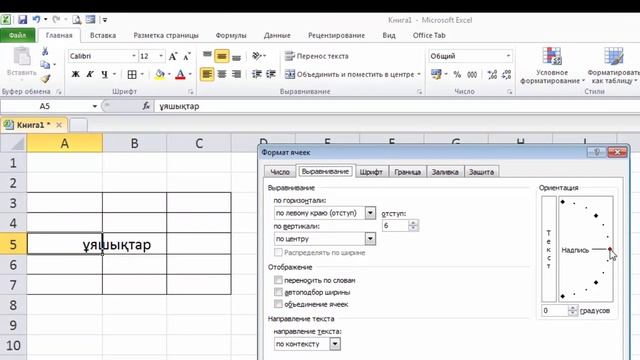Expand the name box A5 dropdown

[95, 106]
